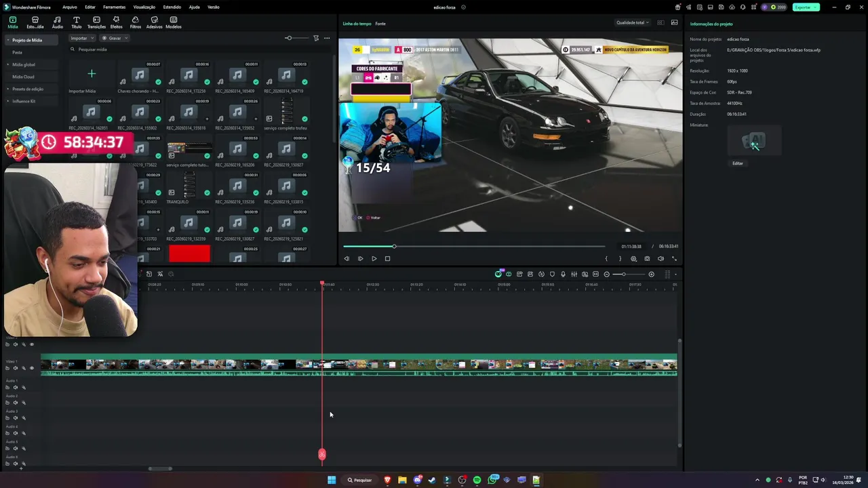868x488 pixels.
Task: Toggle Vídeo 1 track visibility eye
Action: pyautogui.click(x=31, y=368)
